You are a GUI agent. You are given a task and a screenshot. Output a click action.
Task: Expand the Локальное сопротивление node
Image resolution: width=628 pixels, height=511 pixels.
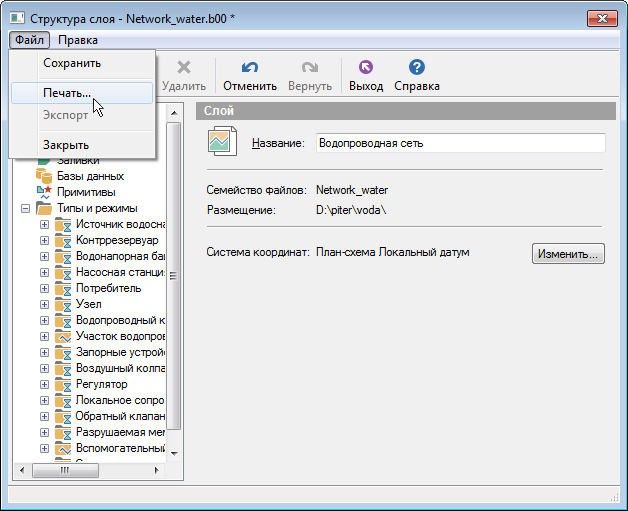tap(44, 401)
